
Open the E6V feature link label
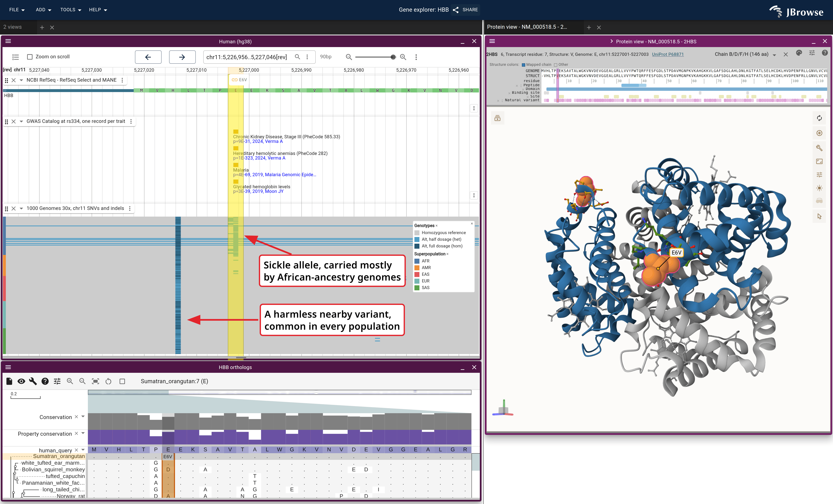[239, 80]
